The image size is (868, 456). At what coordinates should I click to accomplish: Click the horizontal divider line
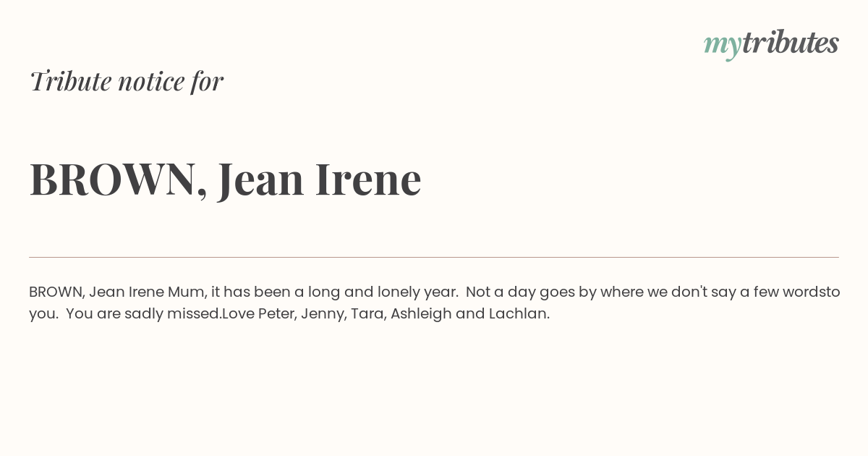coord(434,257)
